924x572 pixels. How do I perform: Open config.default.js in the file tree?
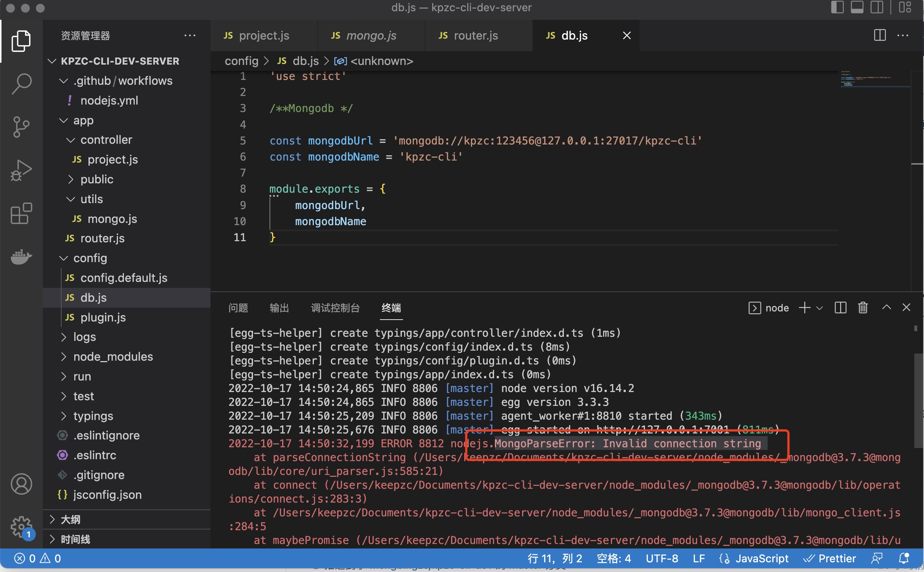click(x=127, y=278)
